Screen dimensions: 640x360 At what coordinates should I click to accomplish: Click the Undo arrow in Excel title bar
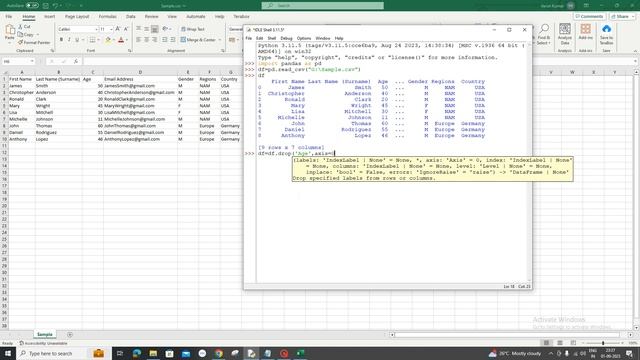(55, 6)
